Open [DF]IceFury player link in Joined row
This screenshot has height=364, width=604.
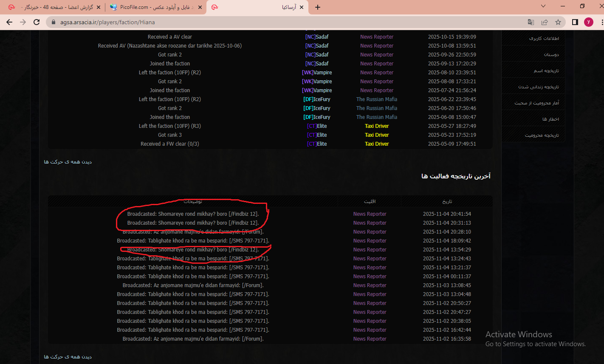pos(317,117)
